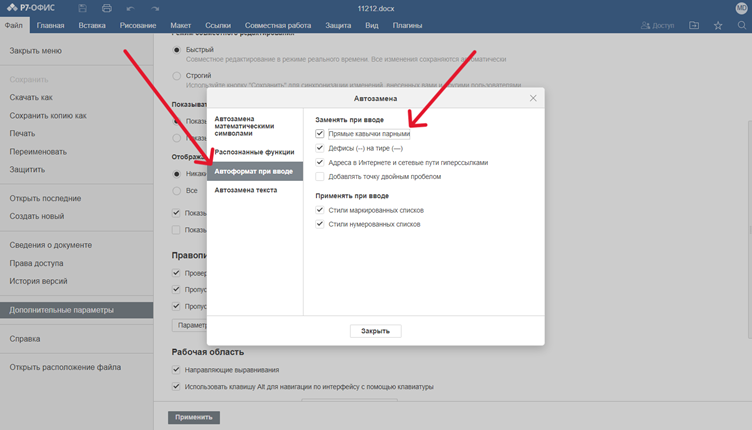Viewport: 752px width, 430px height.
Task: Toggle 'Прямые кавычки парными' checkbox
Action: coord(320,133)
